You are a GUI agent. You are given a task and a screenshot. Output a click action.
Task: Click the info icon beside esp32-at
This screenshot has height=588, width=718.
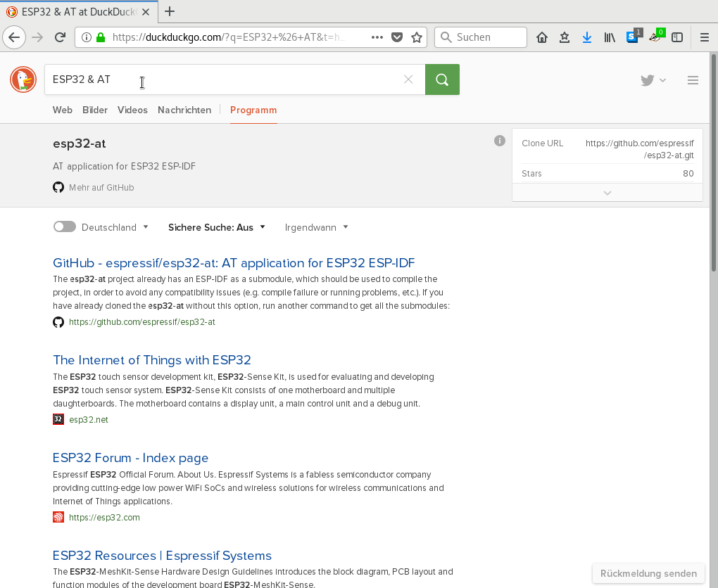[x=500, y=141]
